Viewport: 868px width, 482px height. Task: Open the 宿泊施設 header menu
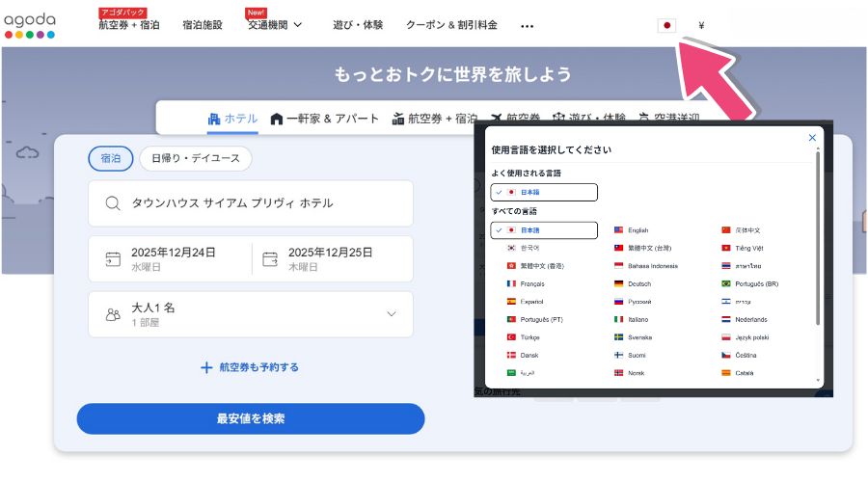point(203,25)
